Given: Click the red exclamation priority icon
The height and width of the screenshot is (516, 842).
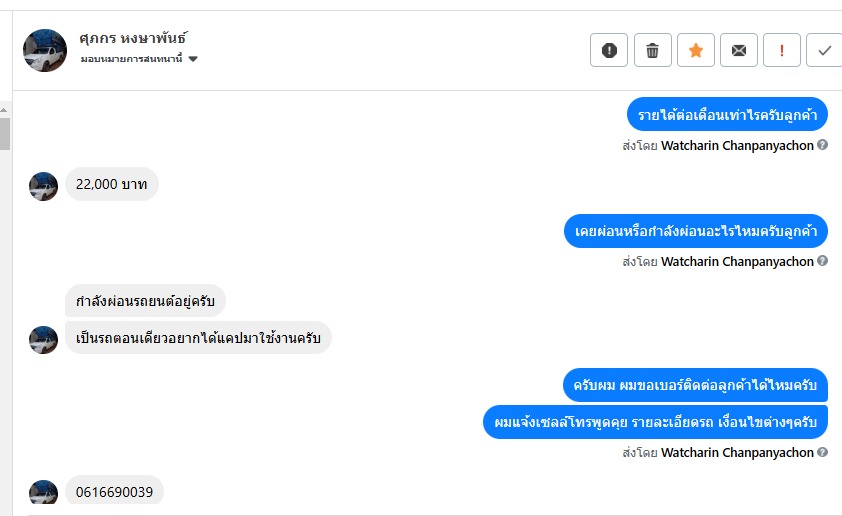Looking at the screenshot, I should click(782, 50).
